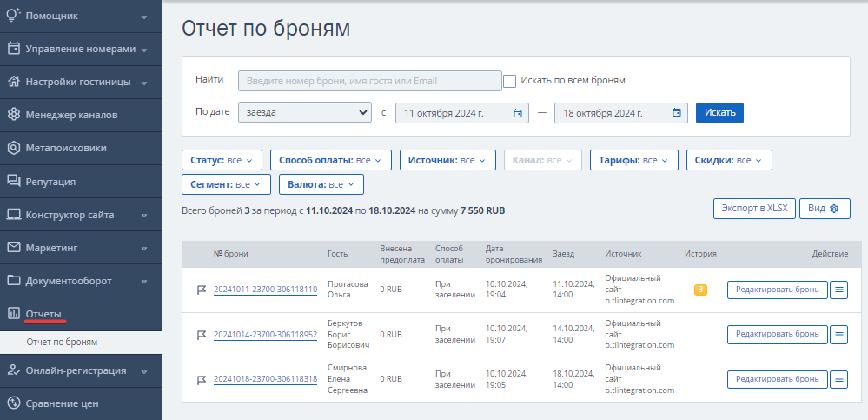868x420 pixels.
Task: Click the Онлайн-регистрация person icon
Action: point(13,370)
